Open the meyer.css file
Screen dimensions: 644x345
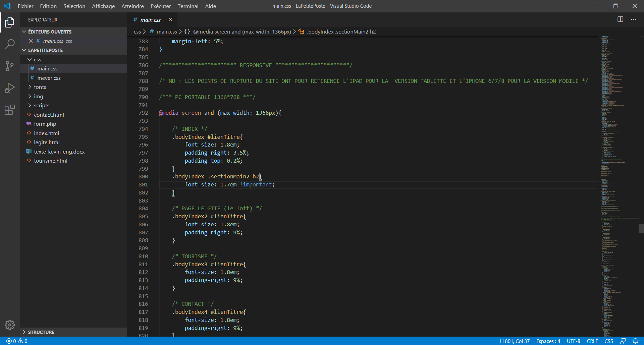(x=49, y=78)
